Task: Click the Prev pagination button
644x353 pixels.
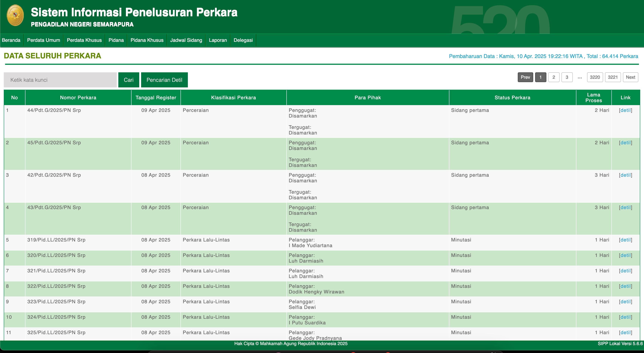Action: [525, 77]
